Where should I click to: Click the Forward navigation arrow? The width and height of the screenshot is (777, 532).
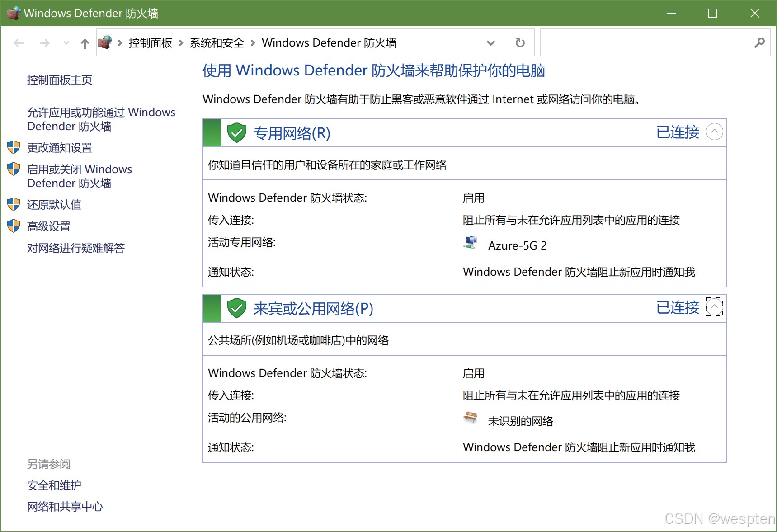coord(44,43)
